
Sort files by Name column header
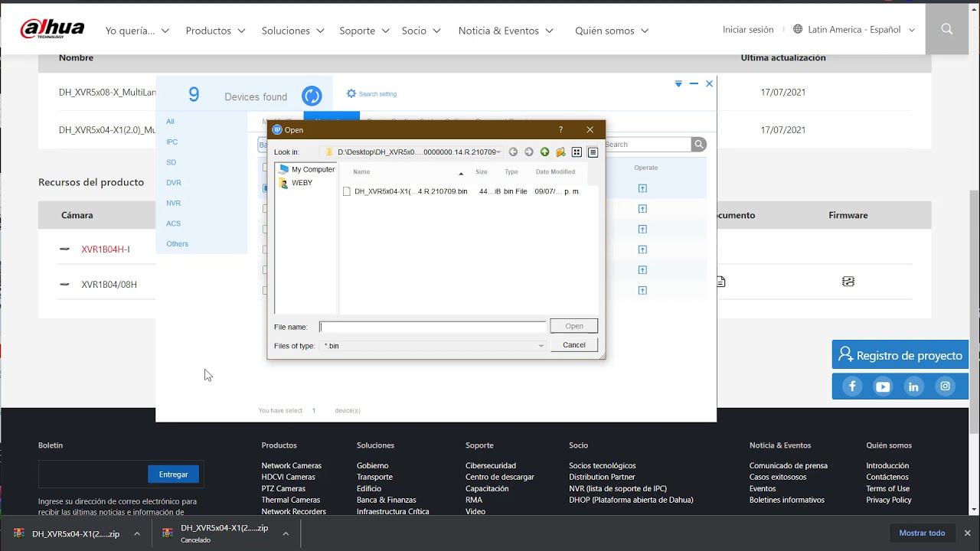tap(361, 172)
